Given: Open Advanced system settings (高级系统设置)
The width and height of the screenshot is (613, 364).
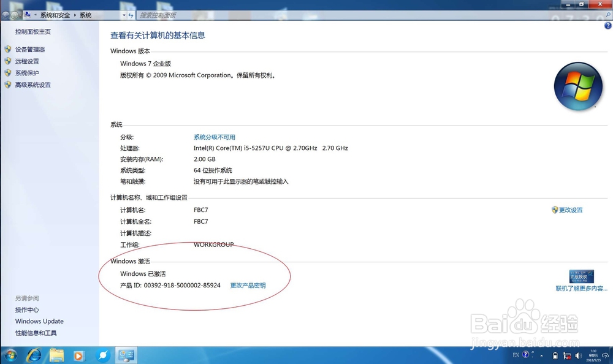Looking at the screenshot, I should pos(33,85).
